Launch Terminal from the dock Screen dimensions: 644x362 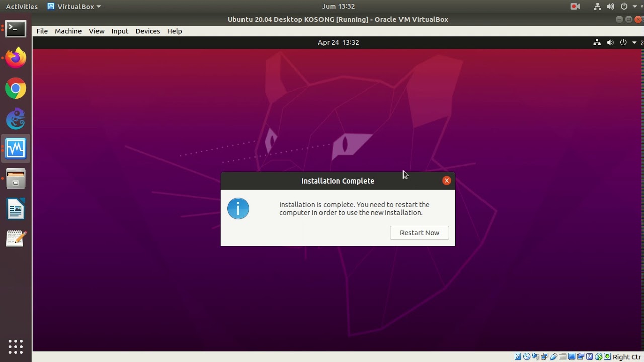[x=16, y=29]
